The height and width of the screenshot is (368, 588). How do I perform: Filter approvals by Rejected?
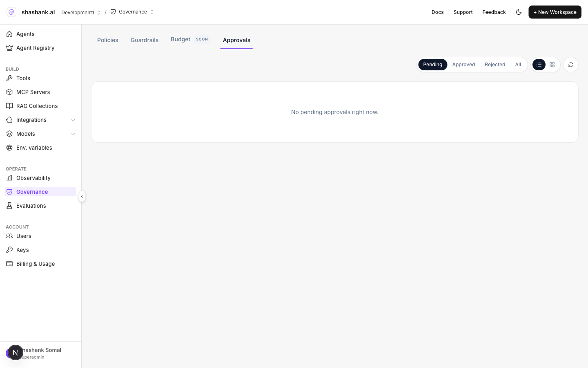point(495,65)
